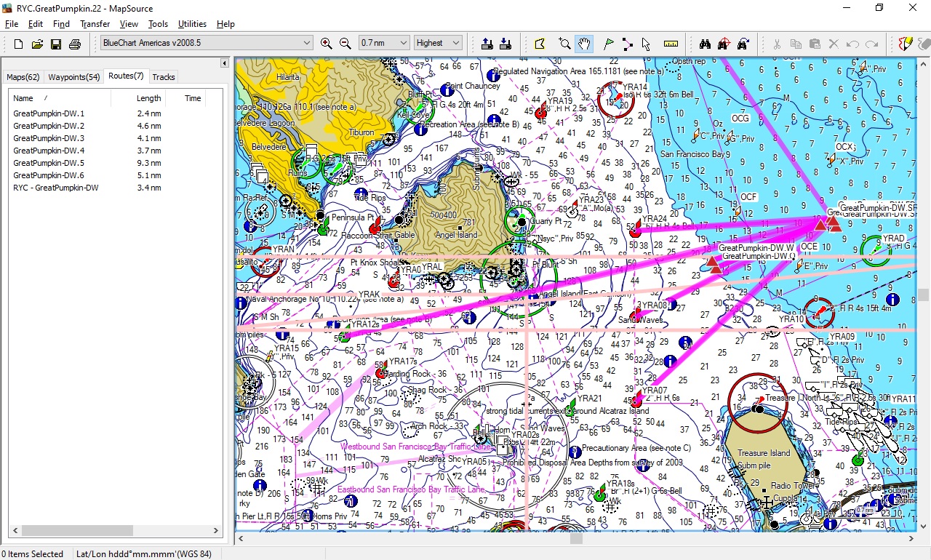Click the Undo arrow icon
This screenshot has height=560, width=931.
tap(852, 44)
